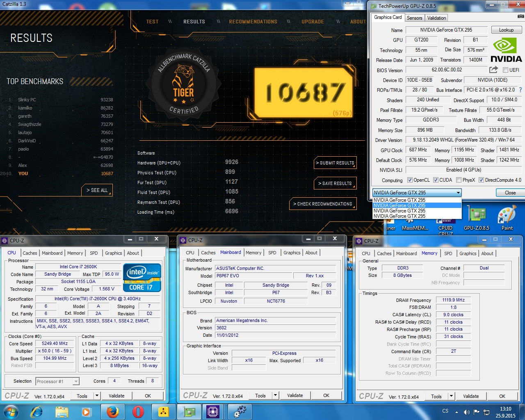Switch to the Sensors tab in GPU-Z
This screenshot has width=525, height=420.
(414, 18)
